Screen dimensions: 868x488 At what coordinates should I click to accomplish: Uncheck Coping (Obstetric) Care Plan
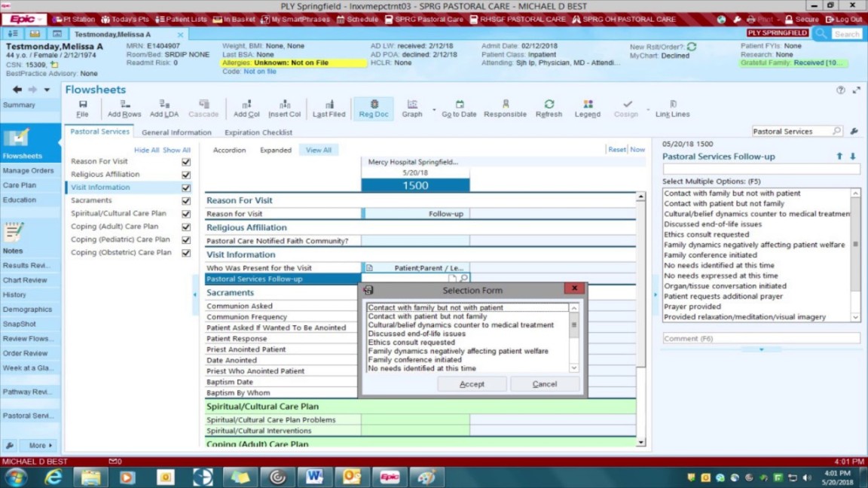pos(185,253)
